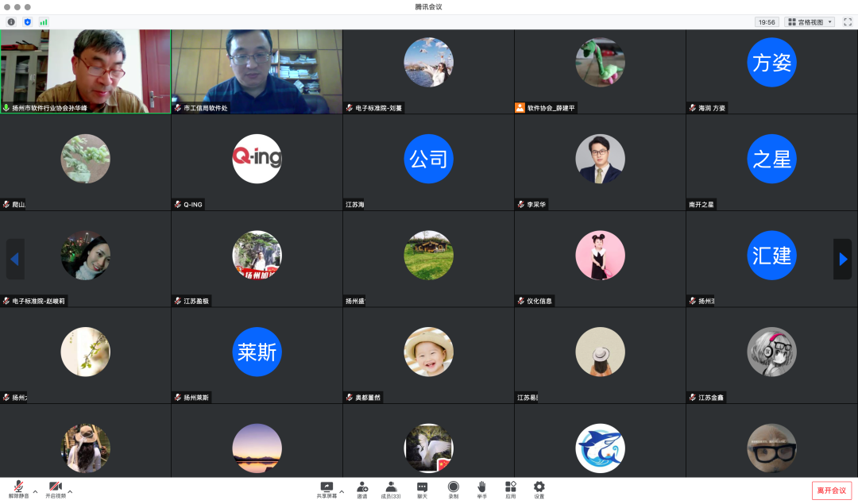View meeting info icon at top left
The height and width of the screenshot is (504, 858).
11,22
